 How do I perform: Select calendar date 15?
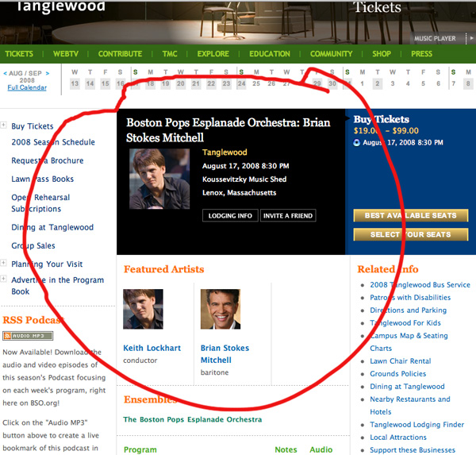(105, 83)
